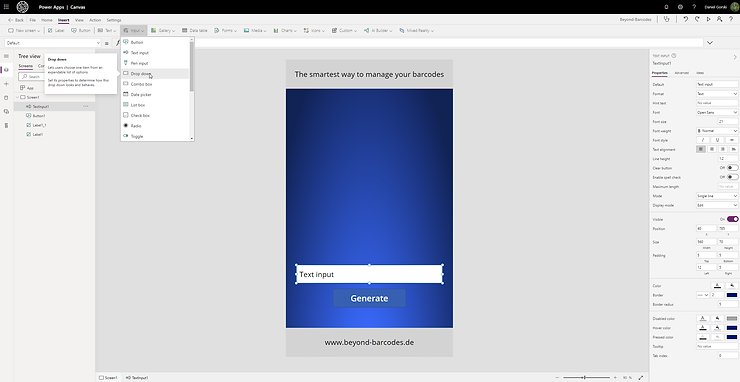740x382 pixels.
Task: Open the File menu
Action: click(33, 20)
